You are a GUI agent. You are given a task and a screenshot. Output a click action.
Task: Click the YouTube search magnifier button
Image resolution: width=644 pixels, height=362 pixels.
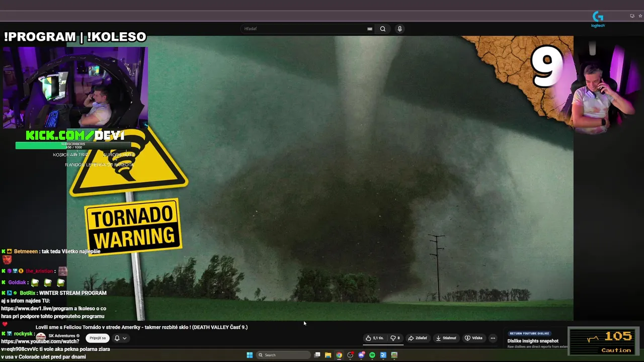[x=383, y=29]
